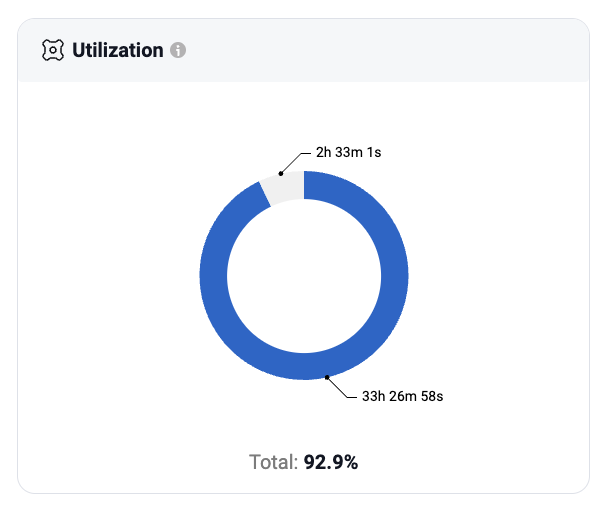Click the "58s" seconds part of blue label
The width and height of the screenshot is (613, 515).
tap(432, 396)
